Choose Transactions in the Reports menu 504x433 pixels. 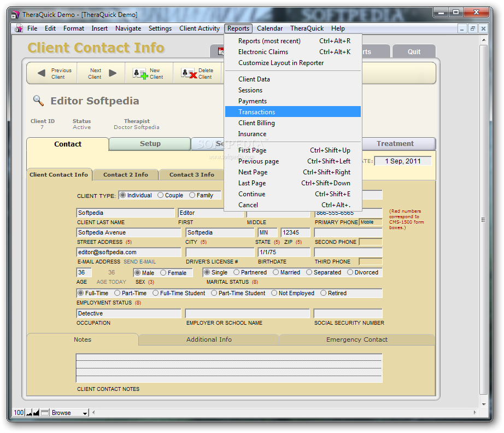click(x=293, y=112)
